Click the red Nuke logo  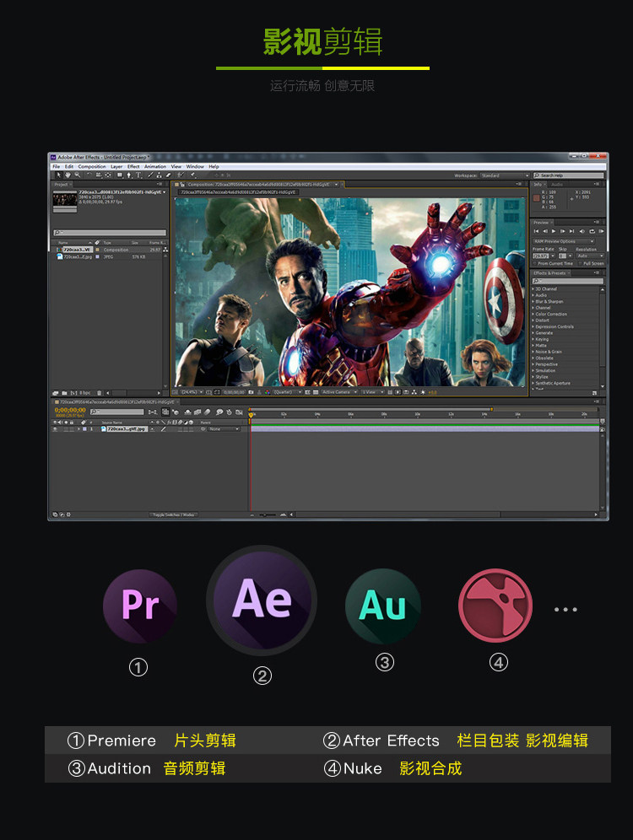pyautogui.click(x=495, y=606)
